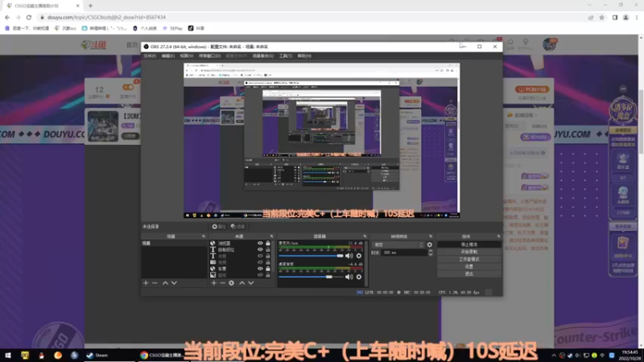Decrease transition duration with down arrow
Screen dimensions: 644x362
click(x=431, y=254)
